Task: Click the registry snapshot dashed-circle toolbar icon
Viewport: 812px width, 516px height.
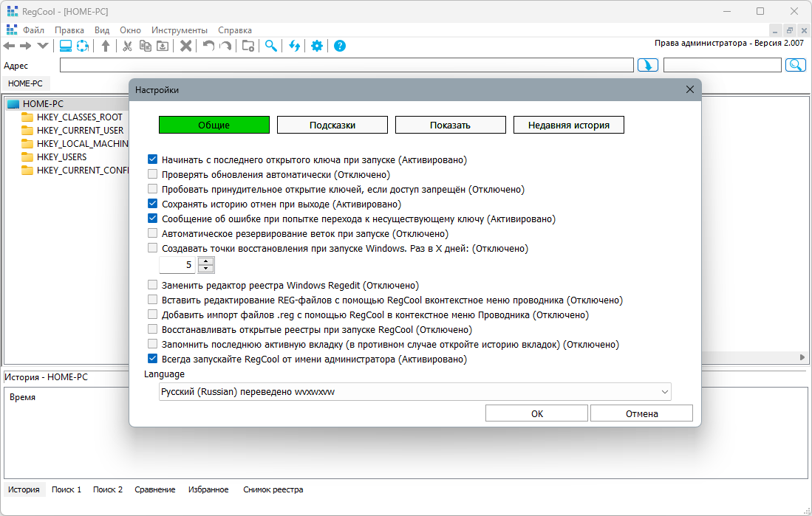Action: [83, 46]
